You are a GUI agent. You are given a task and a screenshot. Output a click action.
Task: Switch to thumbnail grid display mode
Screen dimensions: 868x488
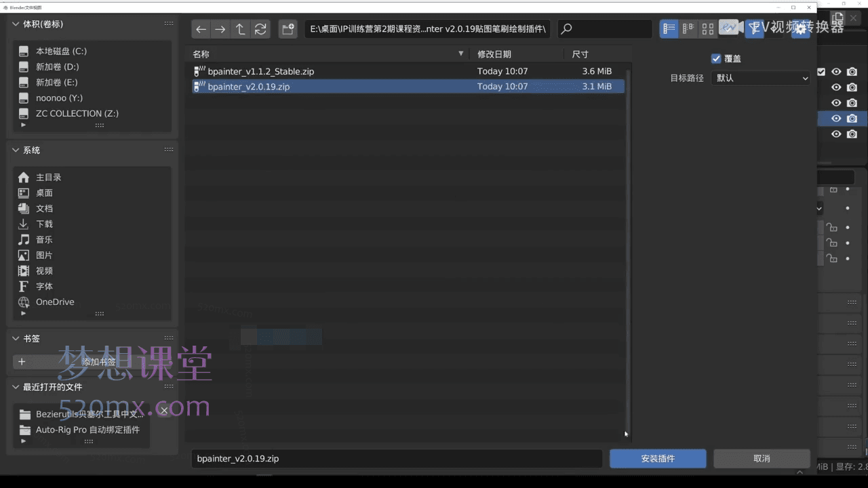[x=708, y=29]
